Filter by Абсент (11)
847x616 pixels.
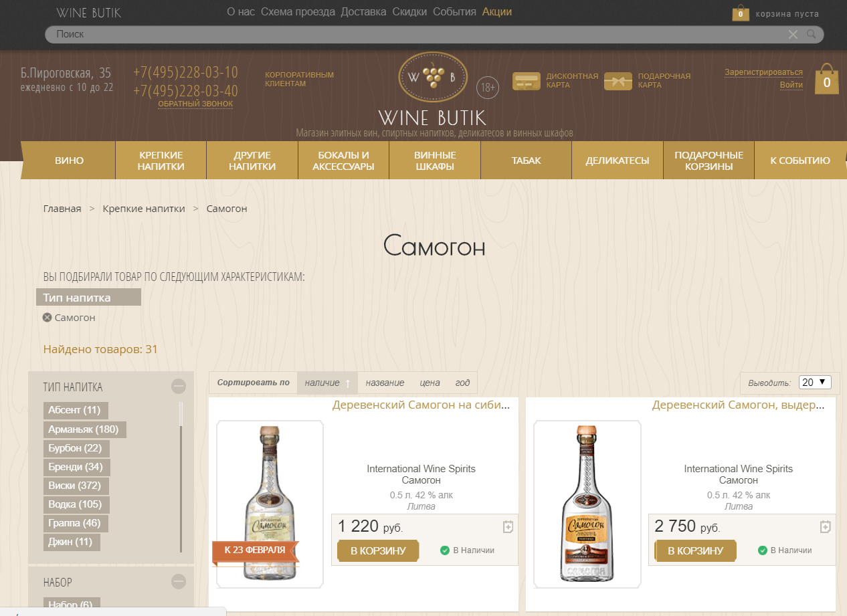click(74, 410)
